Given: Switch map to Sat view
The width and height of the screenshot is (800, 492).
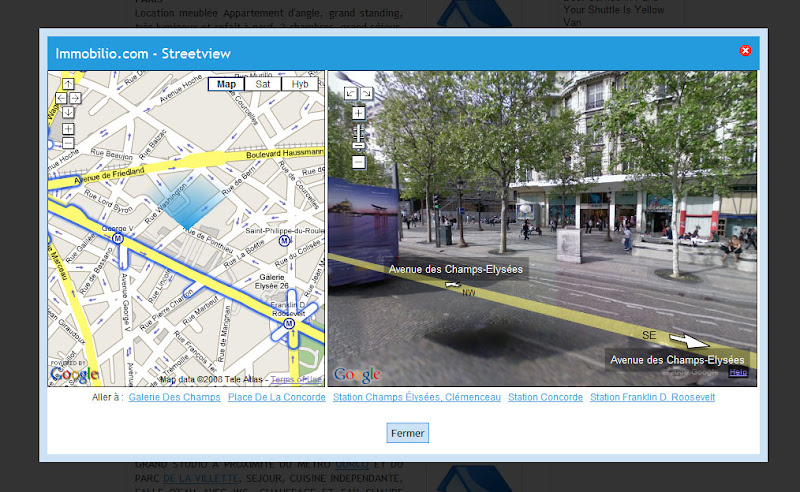Looking at the screenshot, I should (x=263, y=84).
